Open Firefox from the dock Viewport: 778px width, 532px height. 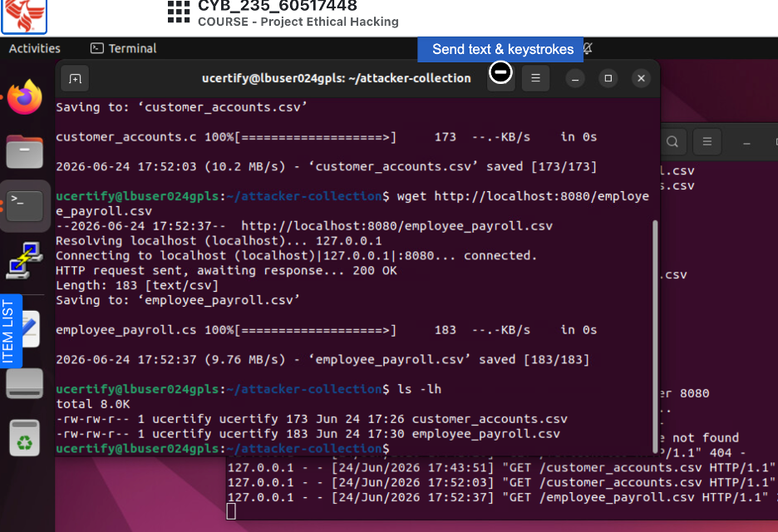pyautogui.click(x=24, y=97)
